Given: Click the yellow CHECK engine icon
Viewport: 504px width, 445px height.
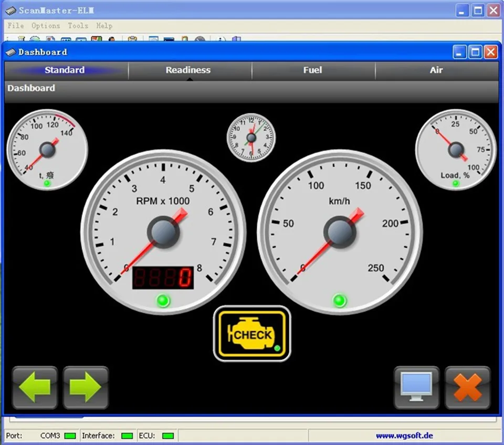Looking at the screenshot, I should tap(252, 334).
